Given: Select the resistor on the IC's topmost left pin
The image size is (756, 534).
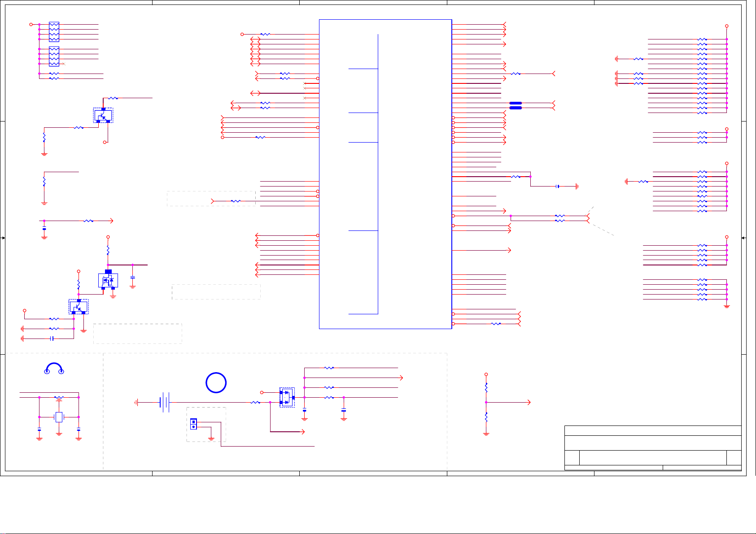Looking at the screenshot, I should (265, 34).
